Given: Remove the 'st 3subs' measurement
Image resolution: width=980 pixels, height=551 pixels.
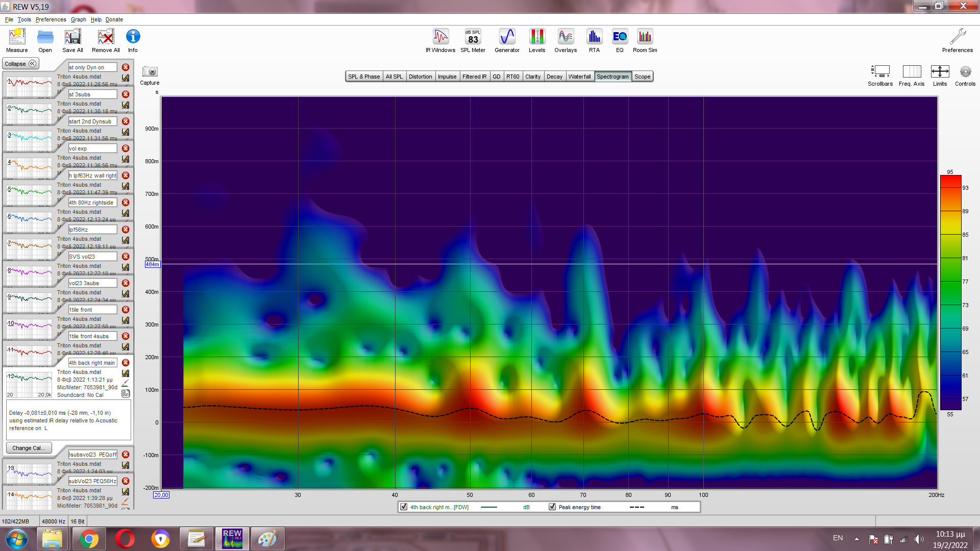Looking at the screenshot, I should point(126,94).
